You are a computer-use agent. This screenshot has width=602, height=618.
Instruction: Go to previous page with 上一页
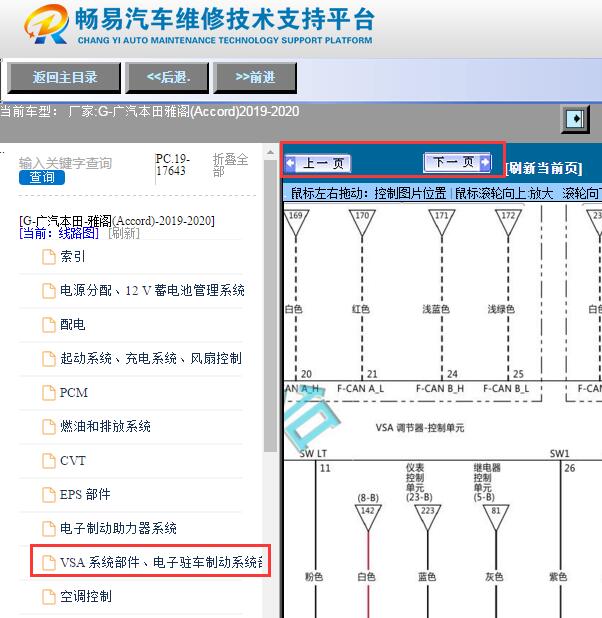pos(317,163)
